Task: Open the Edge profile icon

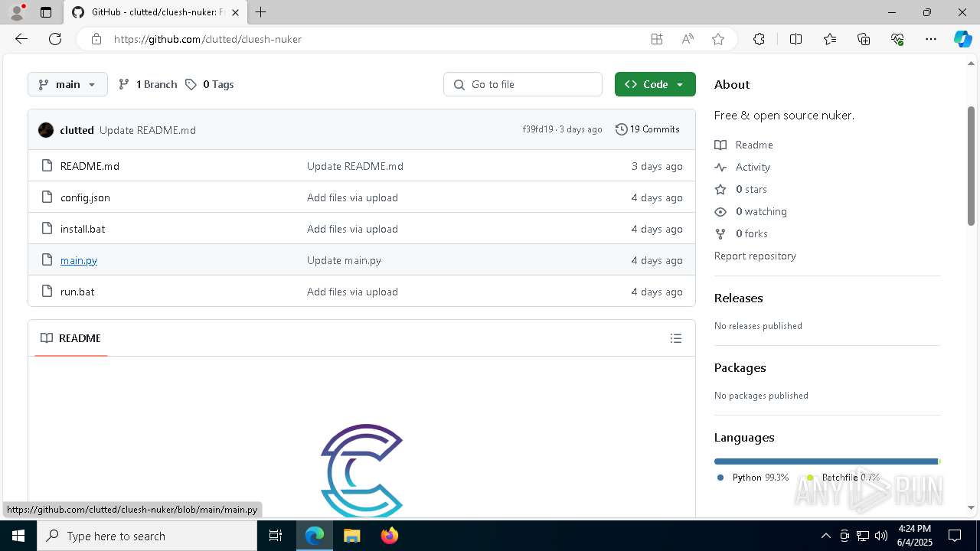Action: tap(17, 12)
